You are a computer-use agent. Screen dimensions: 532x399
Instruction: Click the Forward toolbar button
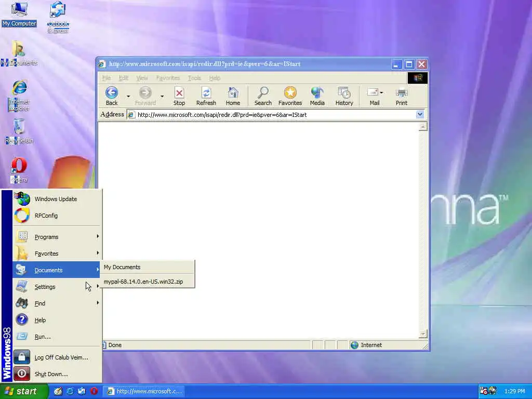coord(145,96)
